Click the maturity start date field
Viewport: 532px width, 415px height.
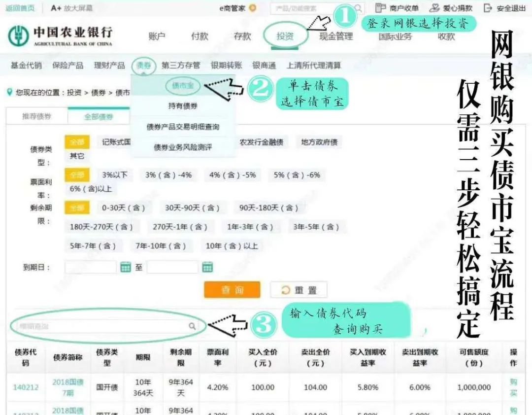coord(91,267)
